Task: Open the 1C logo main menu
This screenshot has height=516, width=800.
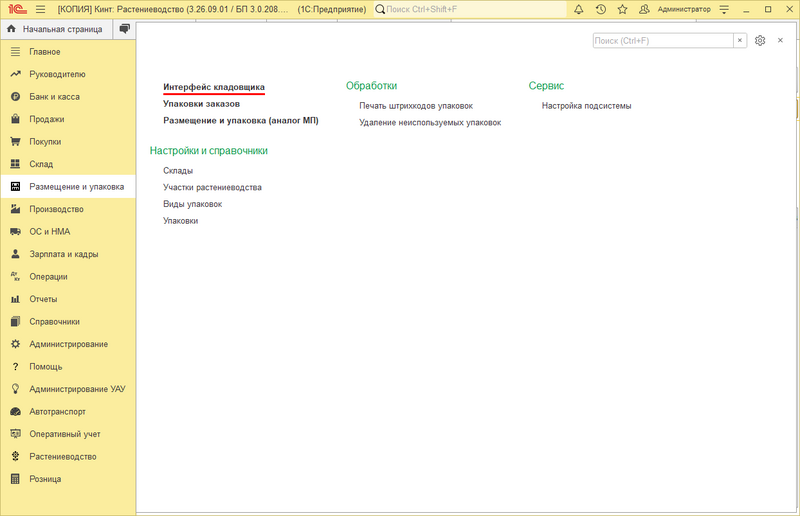Action: click(17, 9)
